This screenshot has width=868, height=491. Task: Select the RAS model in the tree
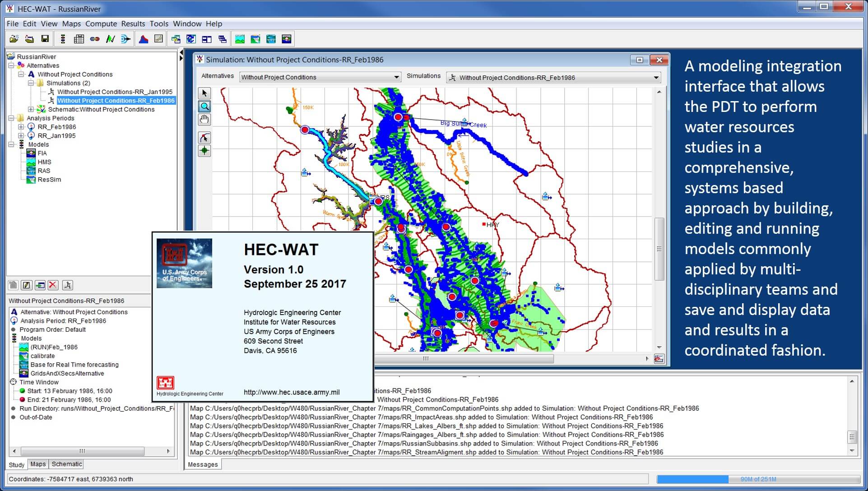[x=44, y=171]
